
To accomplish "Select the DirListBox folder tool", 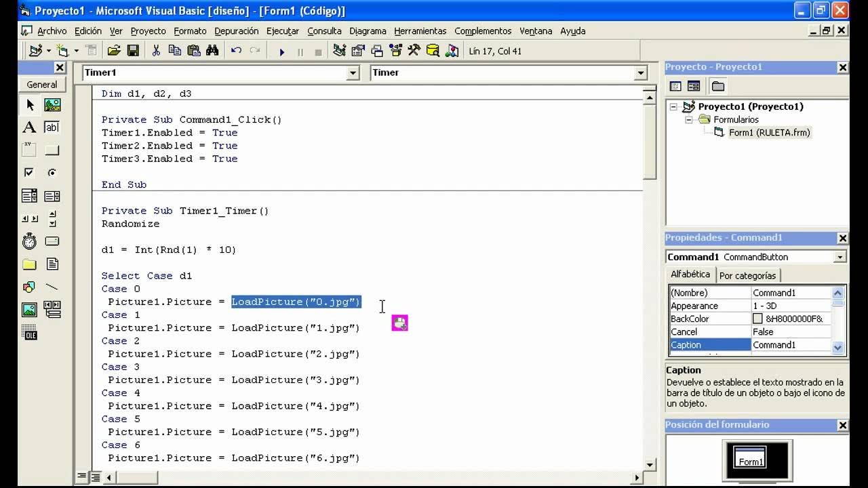I will tap(29, 264).
